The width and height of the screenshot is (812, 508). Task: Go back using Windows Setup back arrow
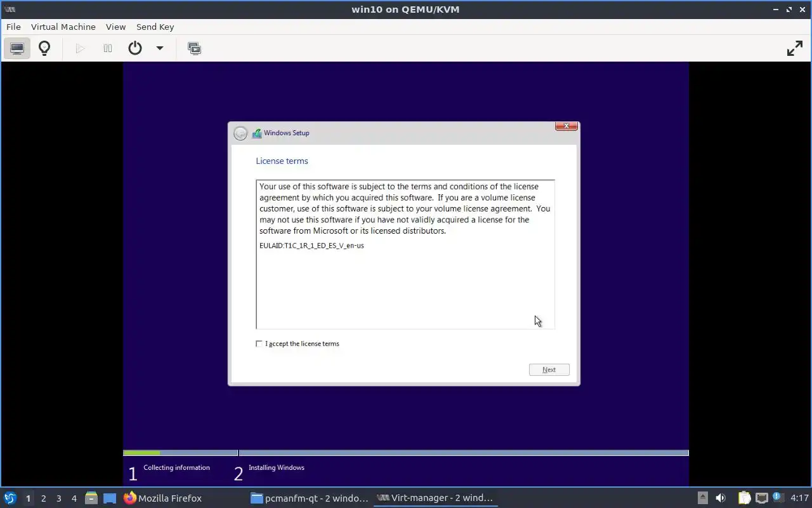tap(240, 133)
